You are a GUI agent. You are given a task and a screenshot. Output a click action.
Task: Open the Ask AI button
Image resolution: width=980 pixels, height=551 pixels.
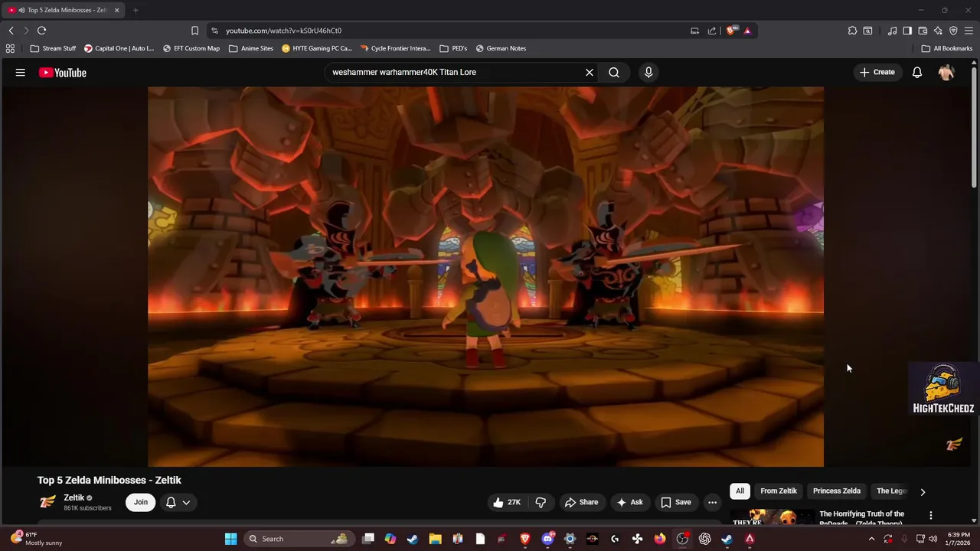[x=629, y=503]
